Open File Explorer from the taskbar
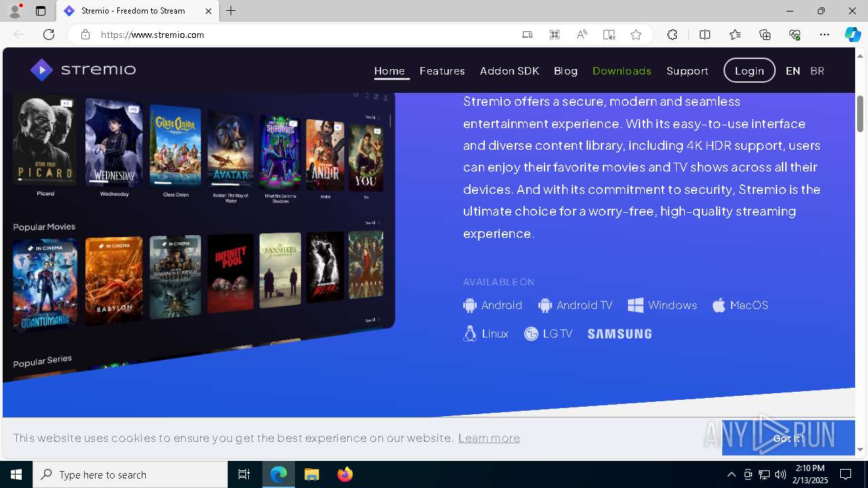868x488 pixels. click(311, 474)
